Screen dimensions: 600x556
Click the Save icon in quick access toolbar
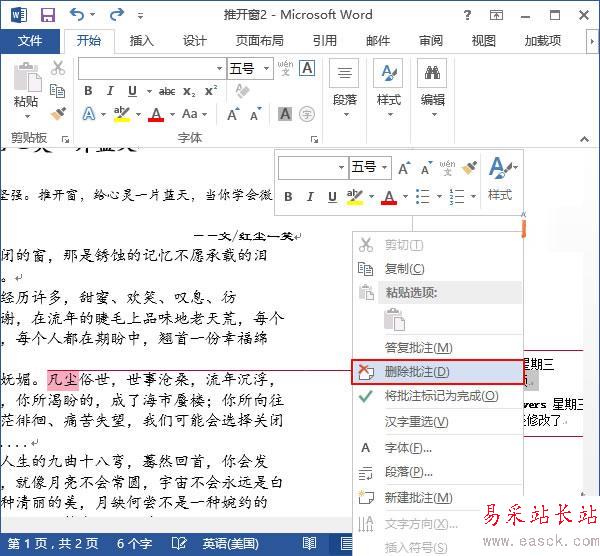pyautogui.click(x=48, y=15)
